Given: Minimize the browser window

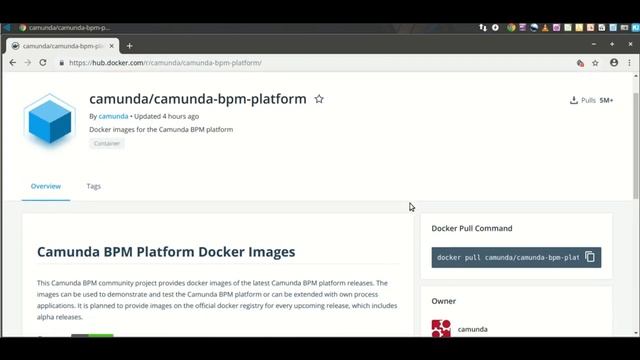Looking at the screenshot, I should pos(594,44).
